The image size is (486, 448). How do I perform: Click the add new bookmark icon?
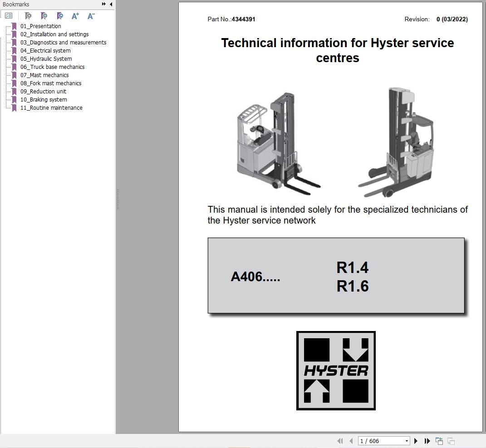click(x=44, y=15)
